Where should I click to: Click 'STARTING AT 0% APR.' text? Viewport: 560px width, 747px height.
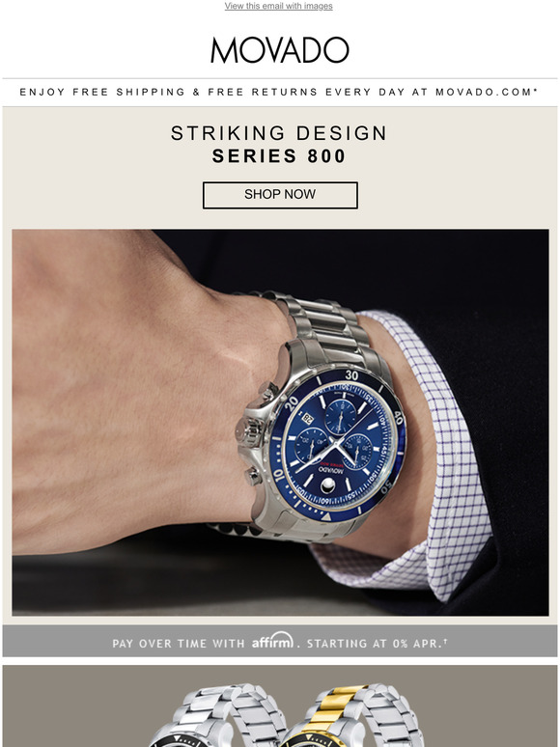[377, 644]
